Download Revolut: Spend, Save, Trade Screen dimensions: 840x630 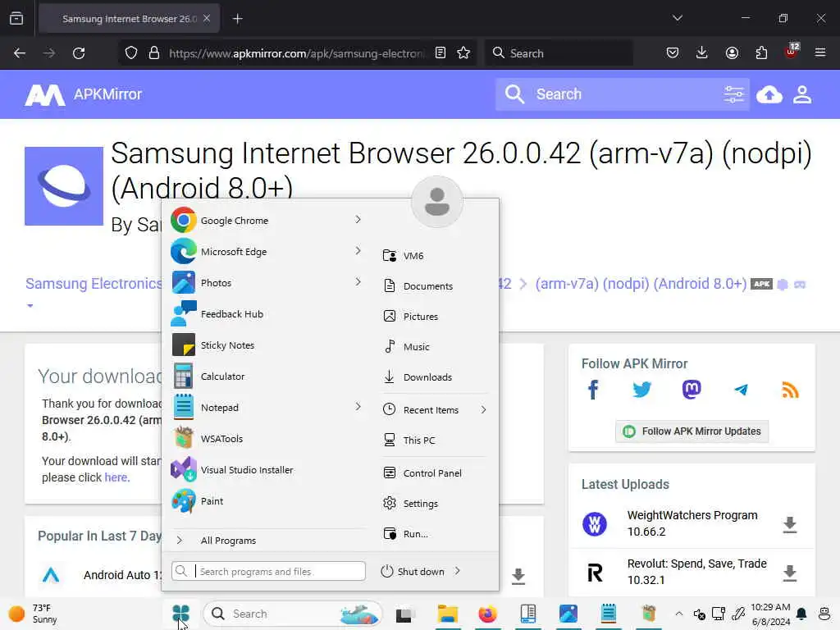click(789, 573)
